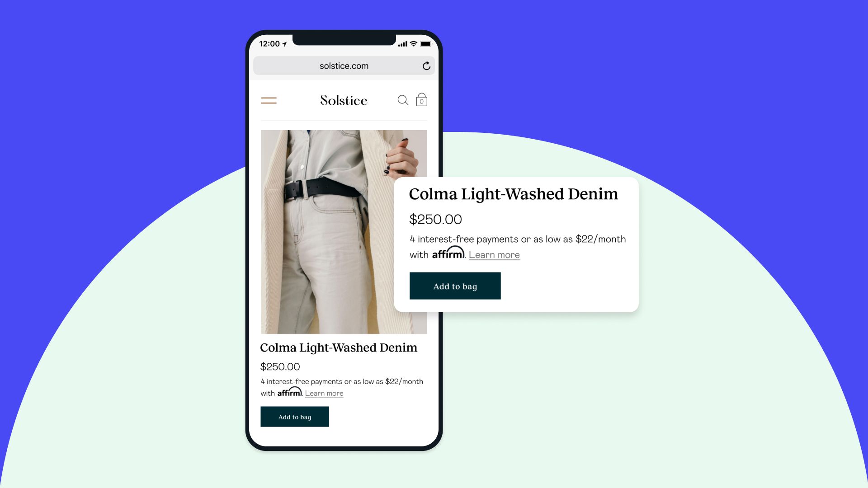Click Learn more link on product card
Screen dimensions: 868x488
(x=494, y=255)
